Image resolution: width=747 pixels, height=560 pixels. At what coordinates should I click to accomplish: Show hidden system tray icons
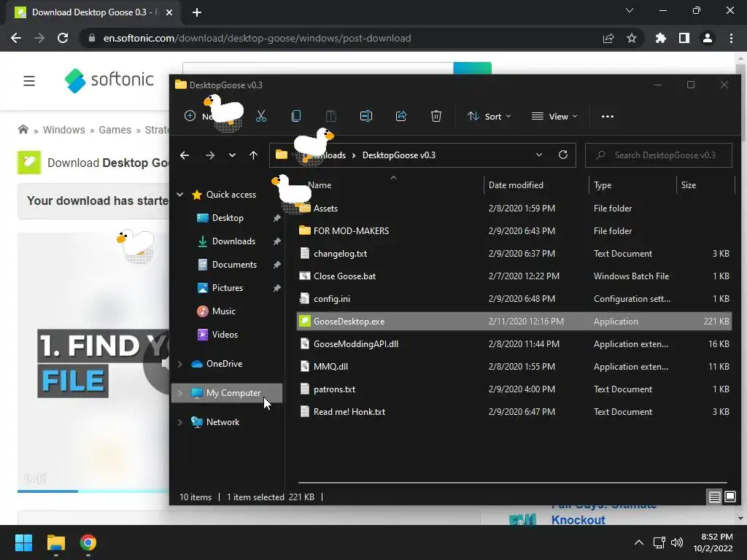639,542
